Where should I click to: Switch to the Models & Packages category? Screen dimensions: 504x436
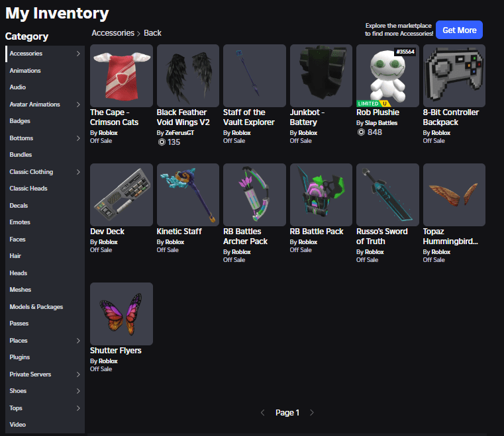(36, 307)
